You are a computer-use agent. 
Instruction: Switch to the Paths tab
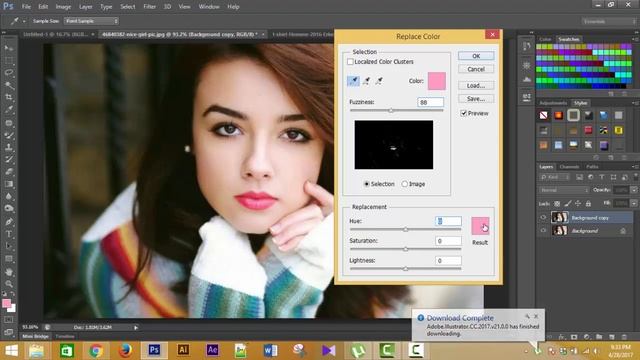point(592,167)
